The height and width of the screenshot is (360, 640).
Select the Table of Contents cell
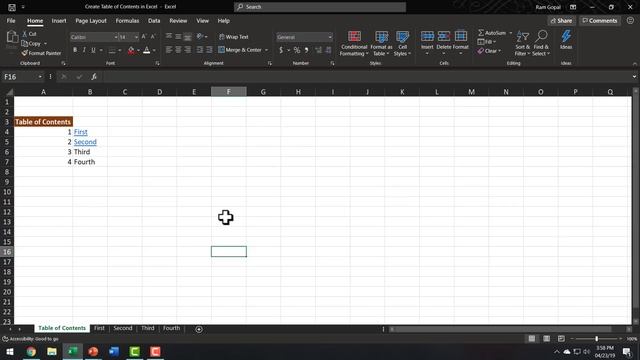43,122
